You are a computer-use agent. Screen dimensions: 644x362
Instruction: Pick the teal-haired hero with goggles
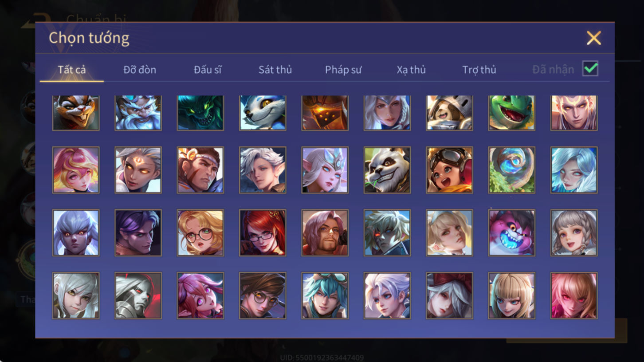[x=325, y=295]
